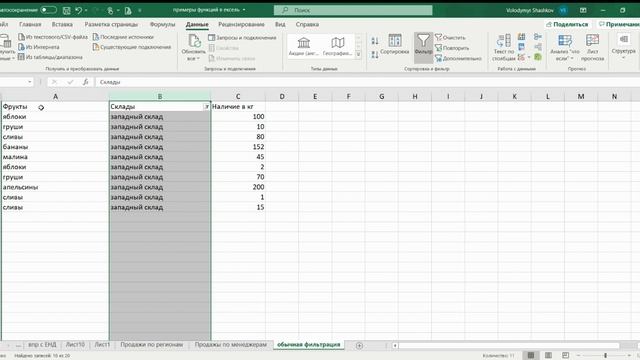
Task: Open the Name Box dropdown
Action: point(29,82)
